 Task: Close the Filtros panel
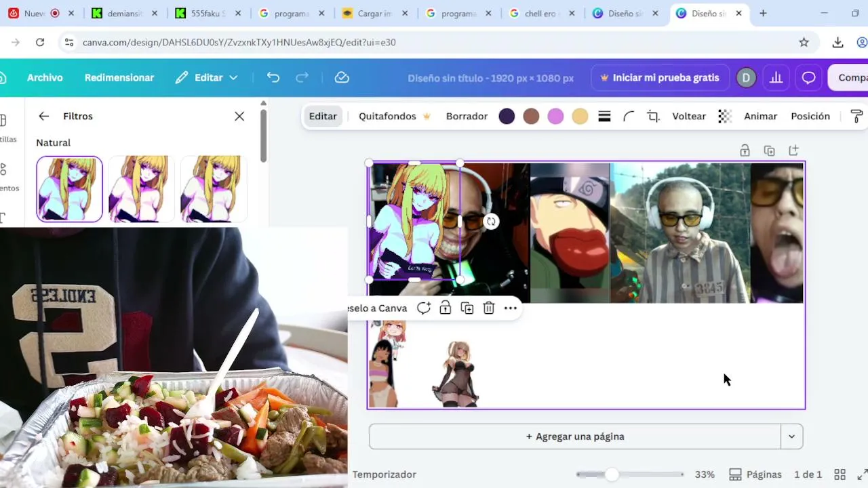pos(239,117)
